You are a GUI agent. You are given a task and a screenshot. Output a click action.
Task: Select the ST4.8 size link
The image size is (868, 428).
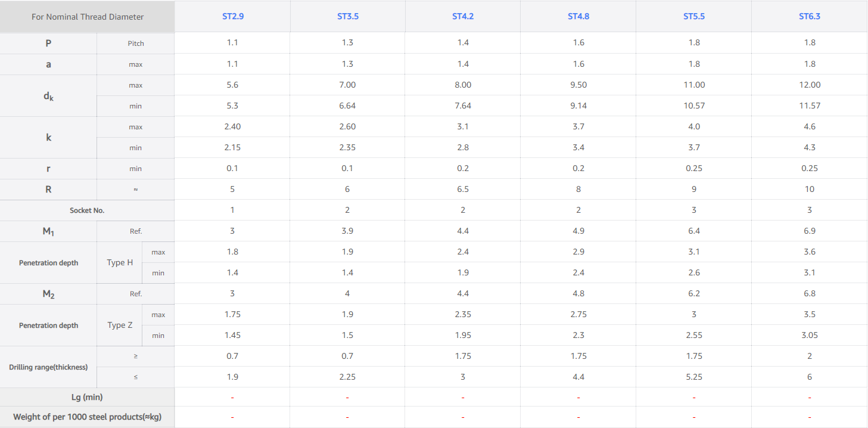[578, 16]
